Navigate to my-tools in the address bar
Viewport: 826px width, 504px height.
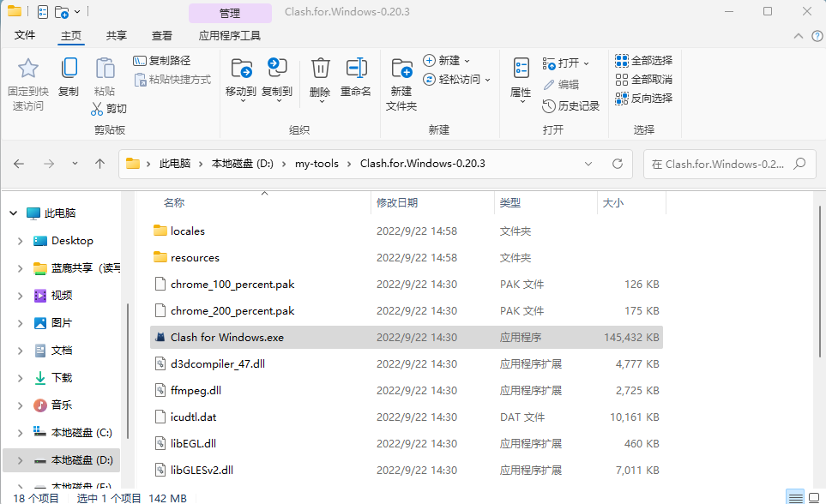tap(317, 164)
